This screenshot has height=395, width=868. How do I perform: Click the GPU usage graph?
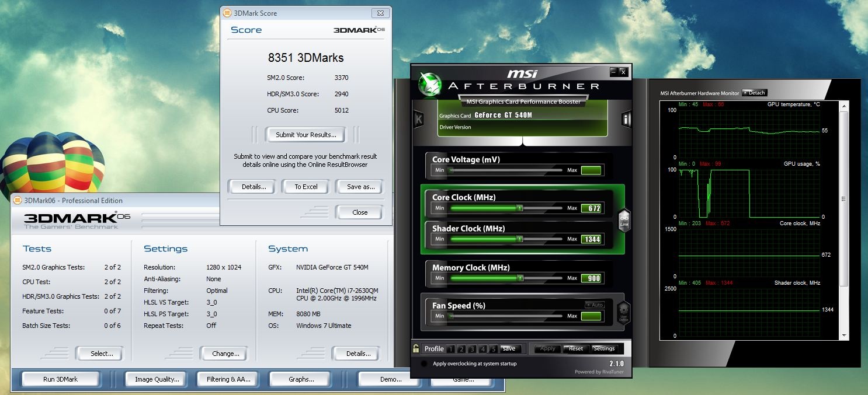pos(749,193)
